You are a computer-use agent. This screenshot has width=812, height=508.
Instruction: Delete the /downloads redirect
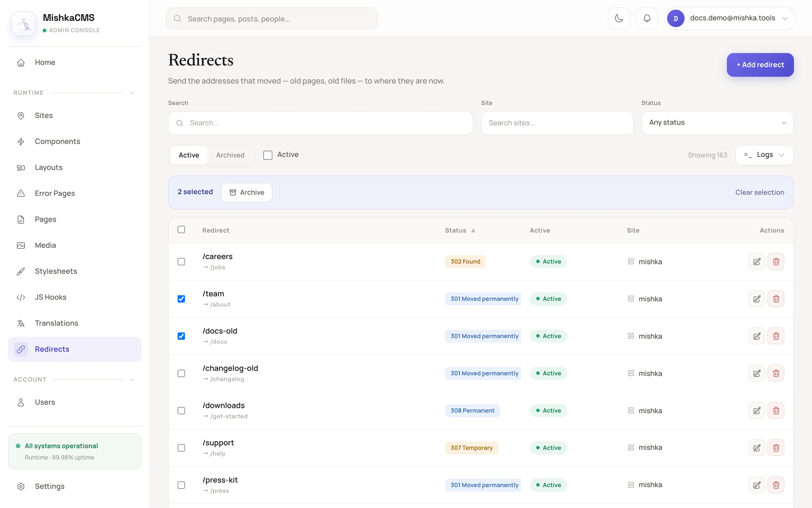[x=776, y=411]
